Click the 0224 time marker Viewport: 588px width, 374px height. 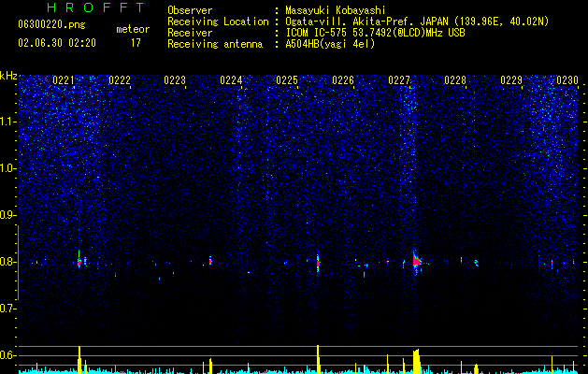pos(231,80)
